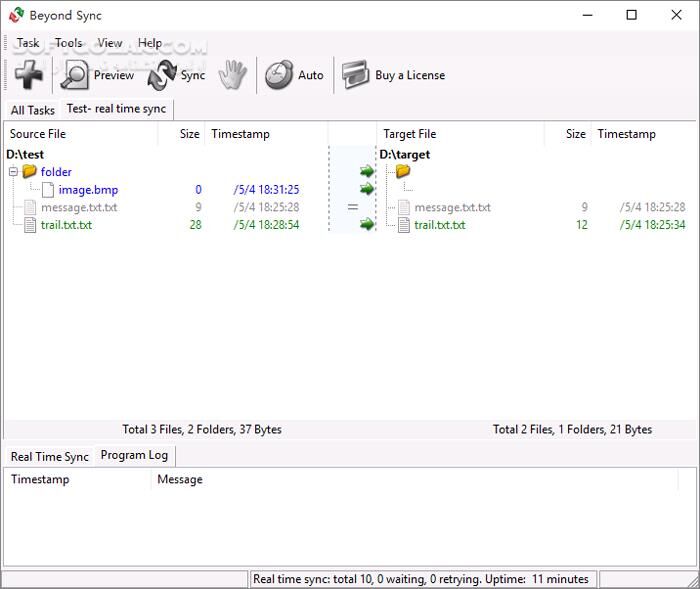Click the timestamp /5/4 18:31:25
This screenshot has width=700, height=589.
click(266, 190)
